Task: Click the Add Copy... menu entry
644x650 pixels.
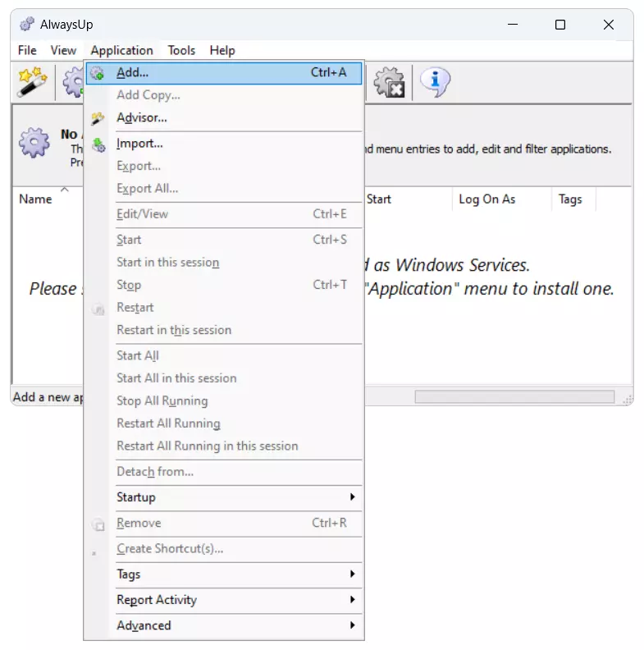Action: (x=224, y=95)
